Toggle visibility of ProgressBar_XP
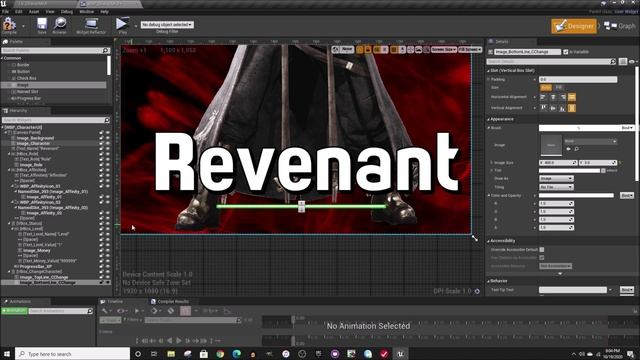The width and height of the screenshot is (640, 360). click(x=108, y=267)
